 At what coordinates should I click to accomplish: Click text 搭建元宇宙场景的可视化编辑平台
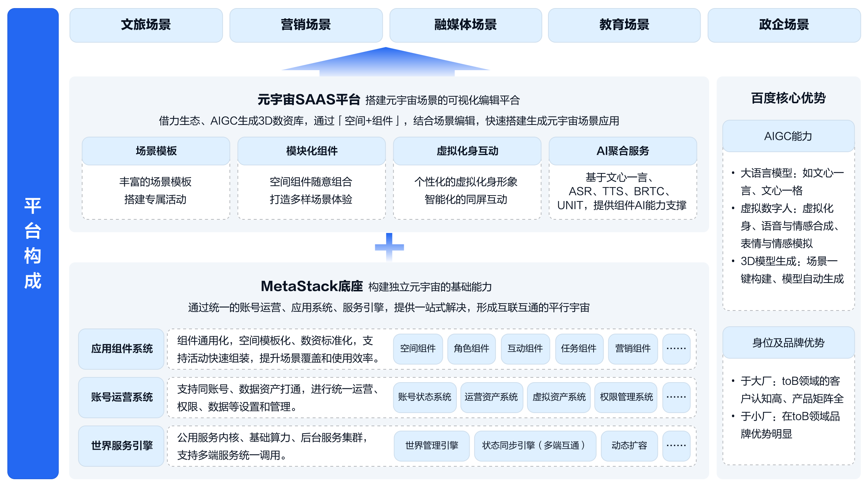[x=443, y=100]
